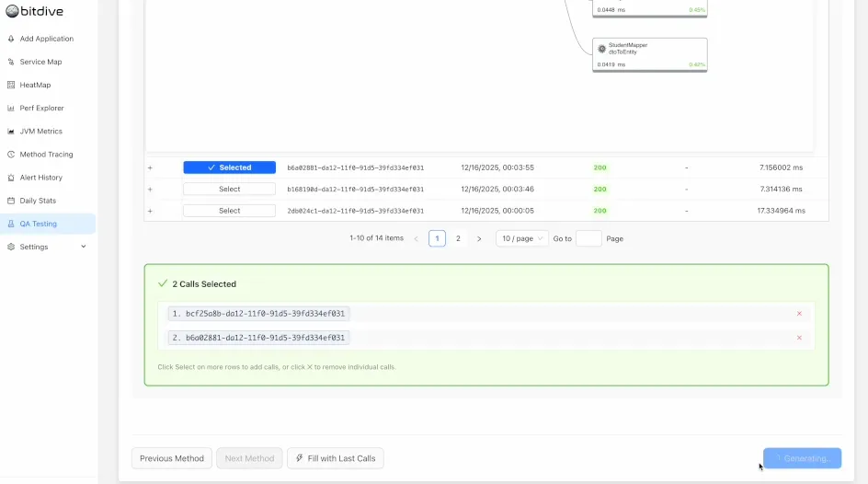Viewport: 868px width, 484px height.
Task: Deselect the Selected call b6a02881
Action: [229, 167]
